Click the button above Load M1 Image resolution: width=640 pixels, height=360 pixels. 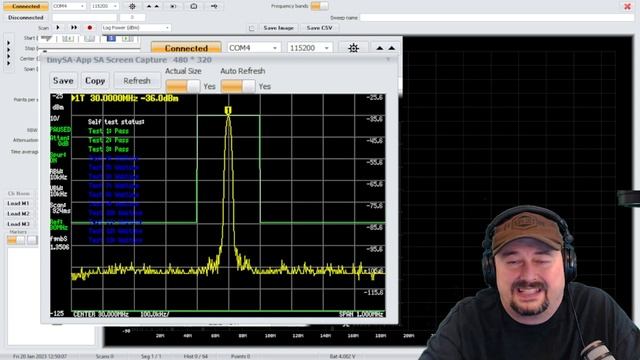click(18, 193)
